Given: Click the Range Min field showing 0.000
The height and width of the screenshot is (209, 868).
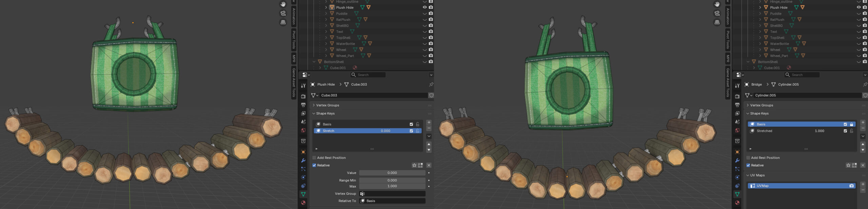Looking at the screenshot, I should tap(392, 180).
